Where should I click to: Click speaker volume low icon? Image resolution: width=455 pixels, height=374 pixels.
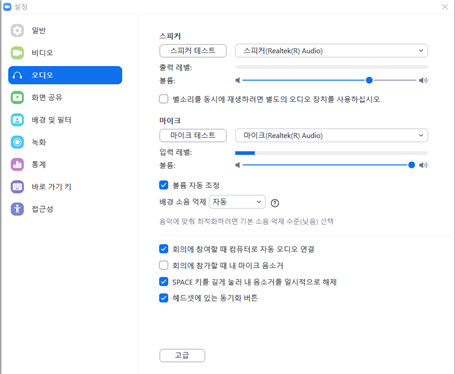[x=238, y=80]
